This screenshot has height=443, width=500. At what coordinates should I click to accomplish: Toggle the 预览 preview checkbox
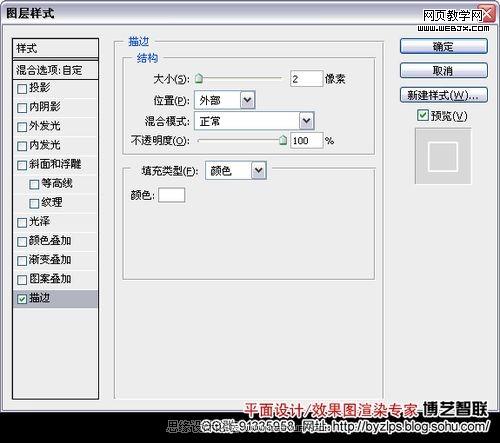(x=423, y=115)
